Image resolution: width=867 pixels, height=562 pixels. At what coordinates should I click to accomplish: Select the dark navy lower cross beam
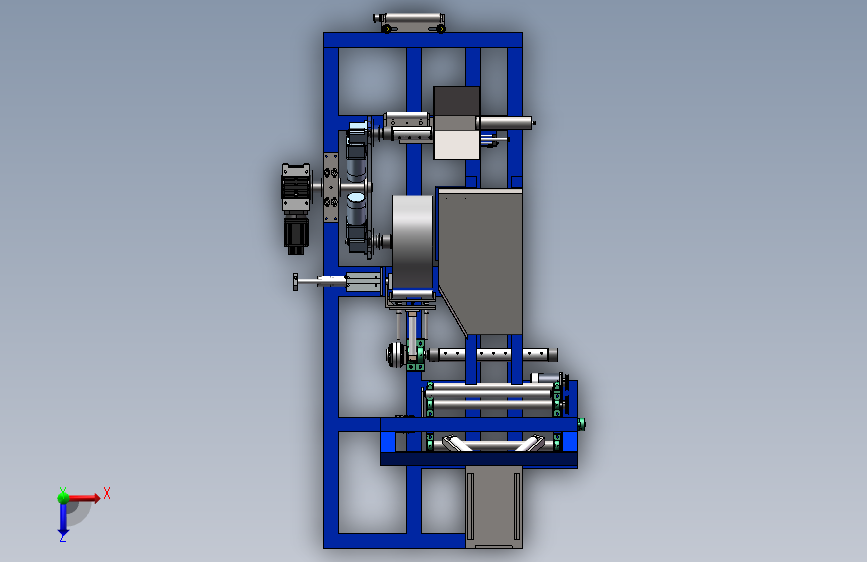coord(479,460)
